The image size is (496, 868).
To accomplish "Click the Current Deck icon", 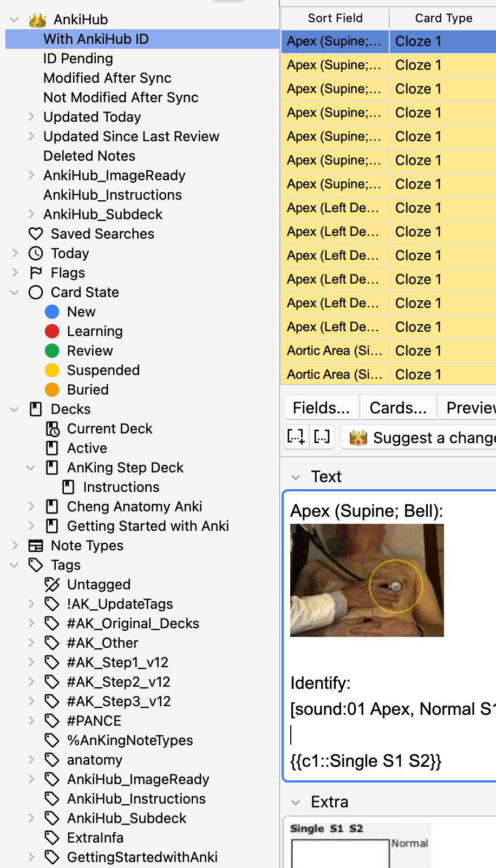I will click(x=53, y=429).
